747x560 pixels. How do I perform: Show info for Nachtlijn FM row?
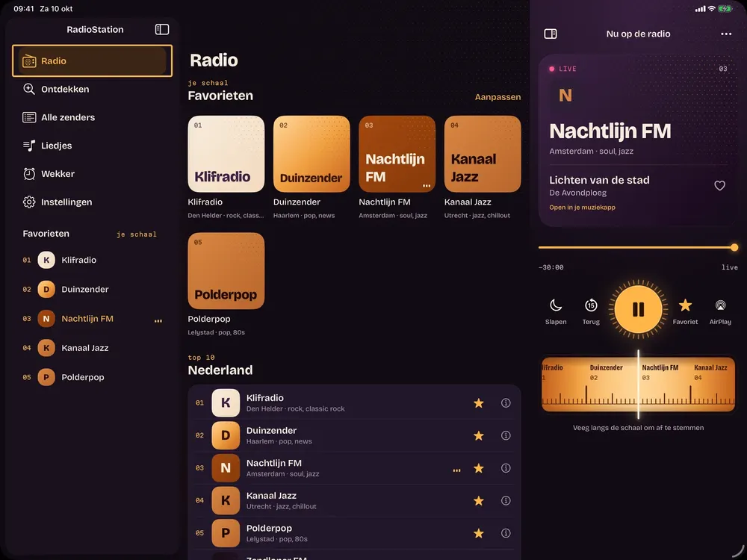coord(506,468)
